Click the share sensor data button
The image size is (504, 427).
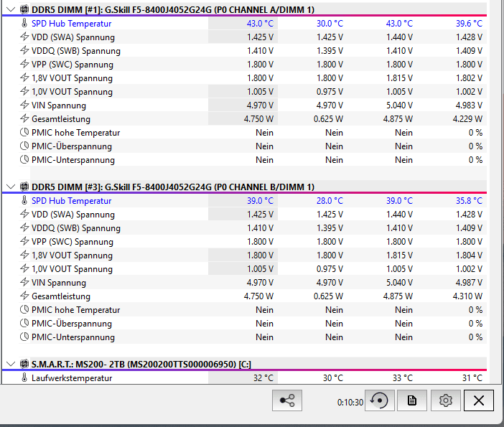pyautogui.click(x=287, y=400)
